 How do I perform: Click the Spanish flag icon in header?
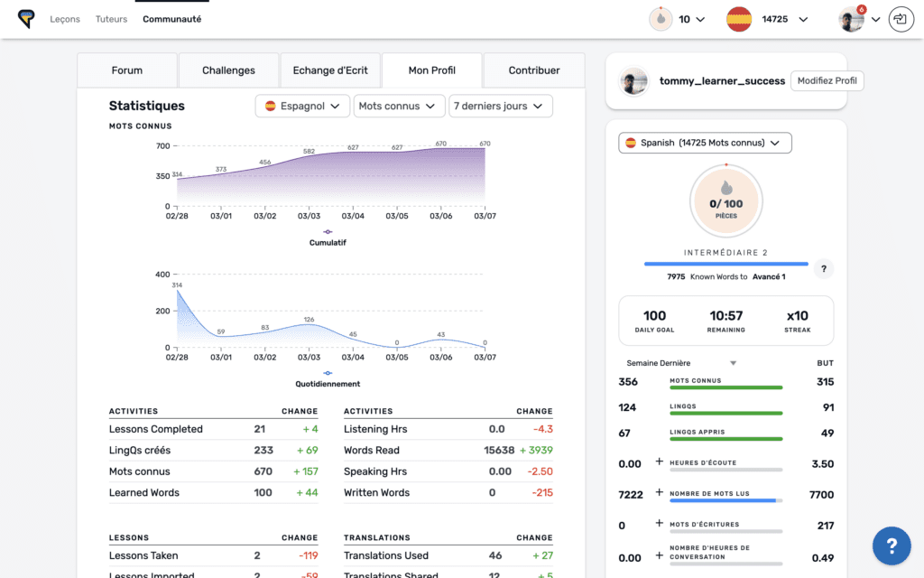click(x=739, y=19)
